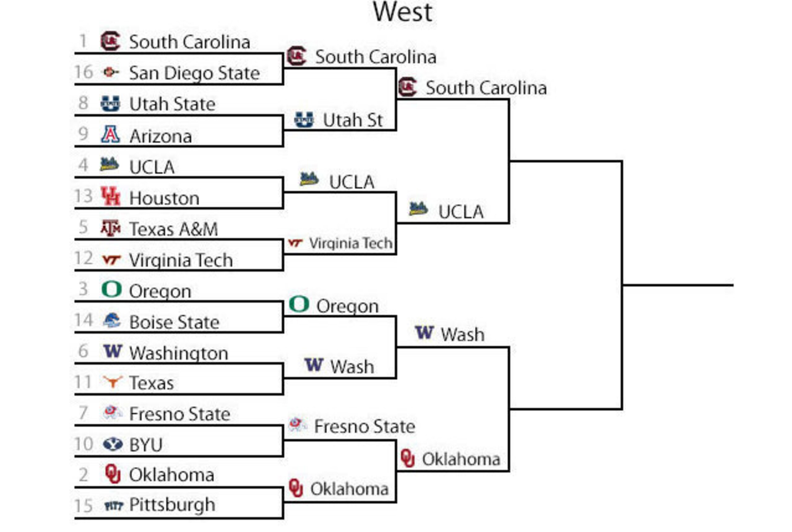Click the Fresno State bulldog logo at seed 7
The width and height of the screenshot is (792, 532).
tap(112, 413)
